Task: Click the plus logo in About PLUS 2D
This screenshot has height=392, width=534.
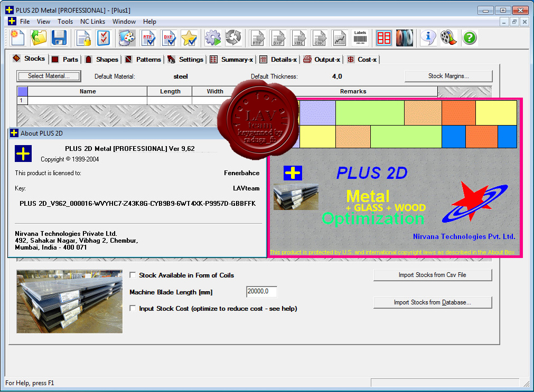Action: (x=23, y=154)
